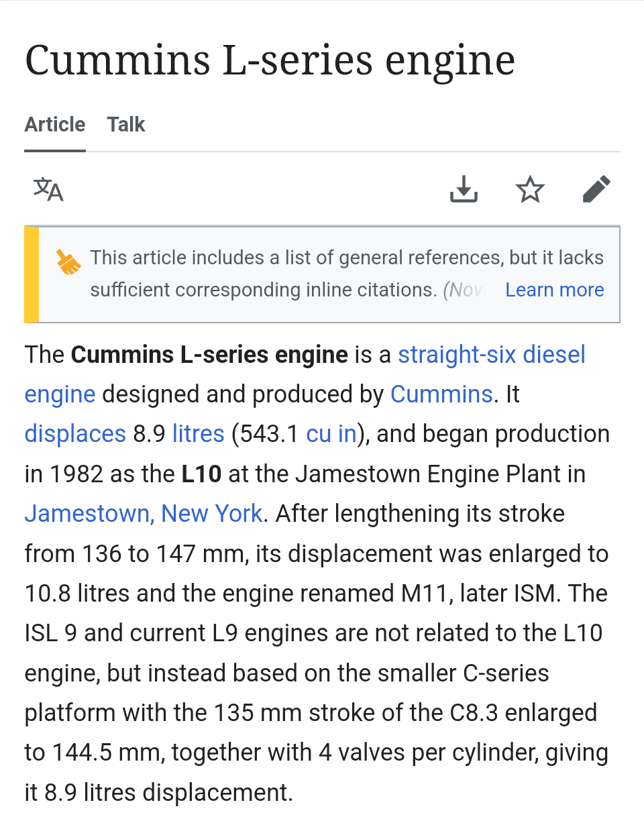
Task: Select the Article tab
Action: (55, 125)
